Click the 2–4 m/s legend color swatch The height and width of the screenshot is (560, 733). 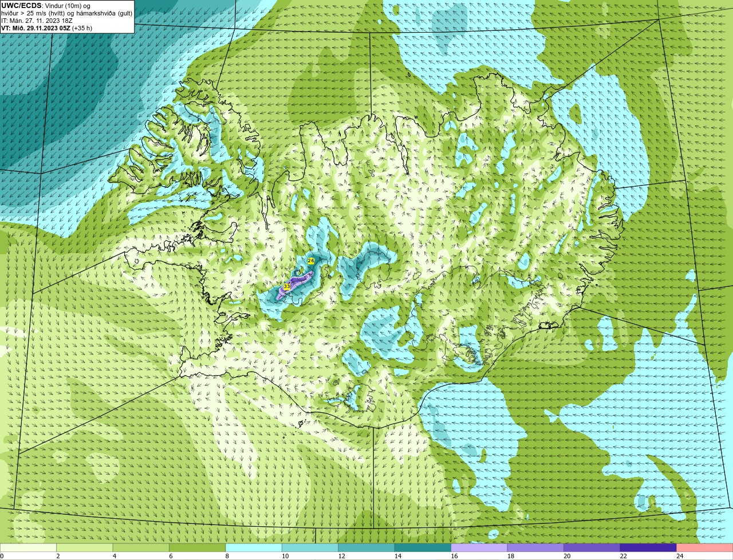(x=85, y=548)
